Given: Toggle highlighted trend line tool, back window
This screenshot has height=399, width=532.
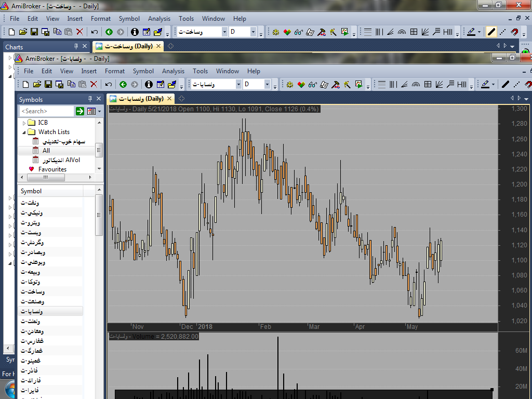Looking at the screenshot, I should click(491, 32).
